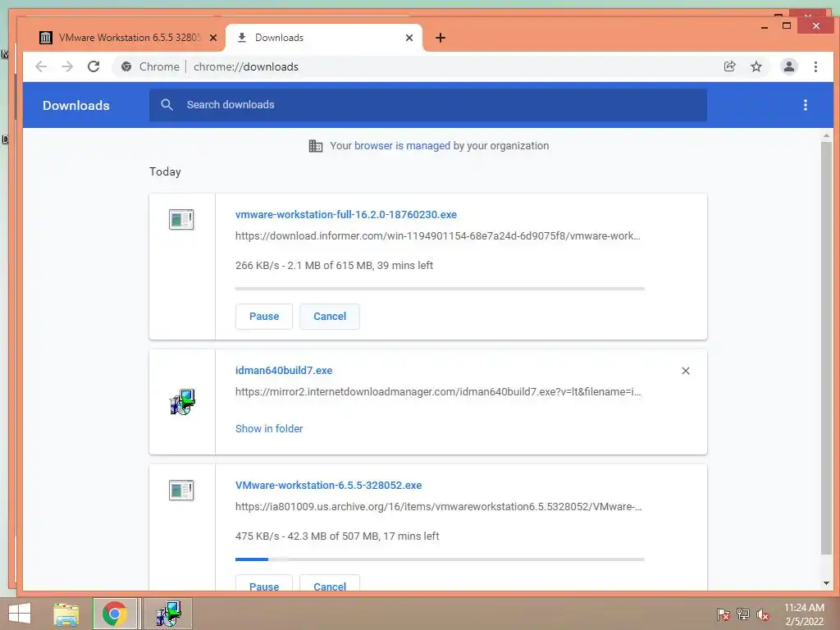Click the muted volume tray icon

(x=763, y=614)
